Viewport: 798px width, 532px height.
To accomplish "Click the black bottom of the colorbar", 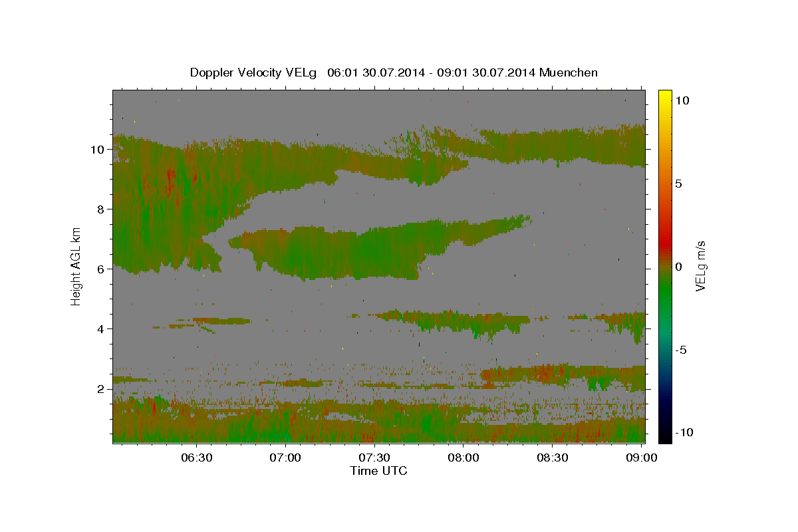I will 664,436.
